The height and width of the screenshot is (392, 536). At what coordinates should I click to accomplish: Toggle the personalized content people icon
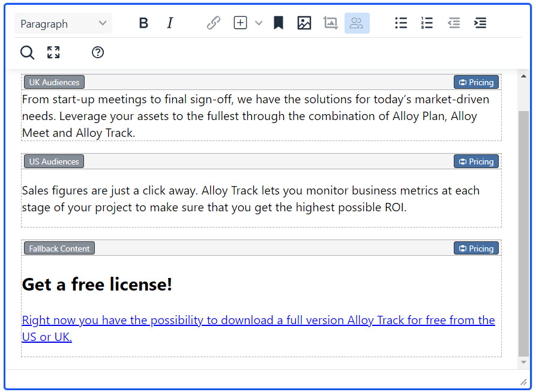pos(357,23)
